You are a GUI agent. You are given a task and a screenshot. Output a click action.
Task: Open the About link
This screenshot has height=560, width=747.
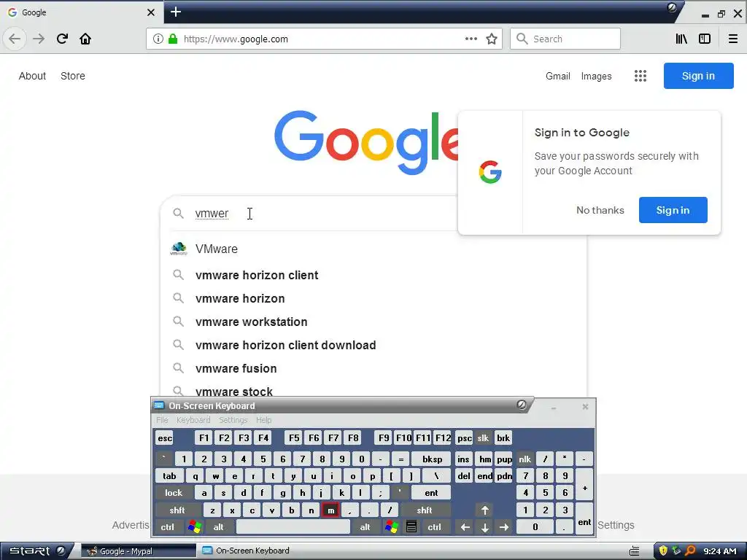[32, 76]
